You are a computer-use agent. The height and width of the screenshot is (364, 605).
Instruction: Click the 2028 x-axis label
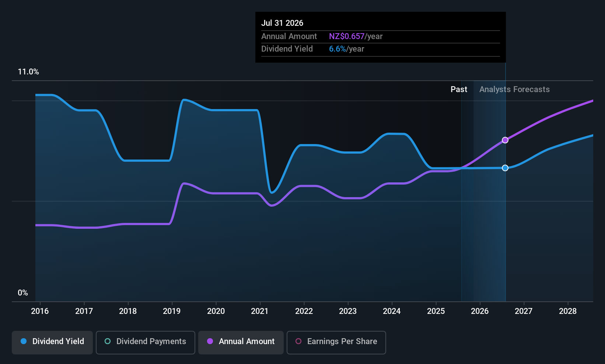tap(568, 311)
